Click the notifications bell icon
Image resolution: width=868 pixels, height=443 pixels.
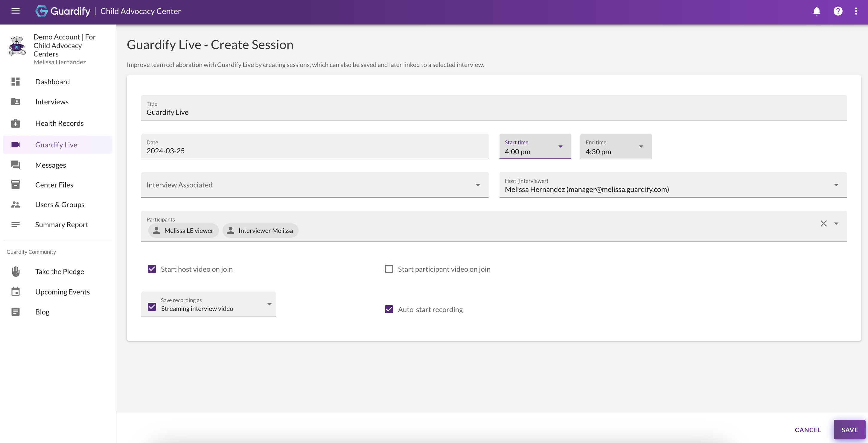point(817,11)
